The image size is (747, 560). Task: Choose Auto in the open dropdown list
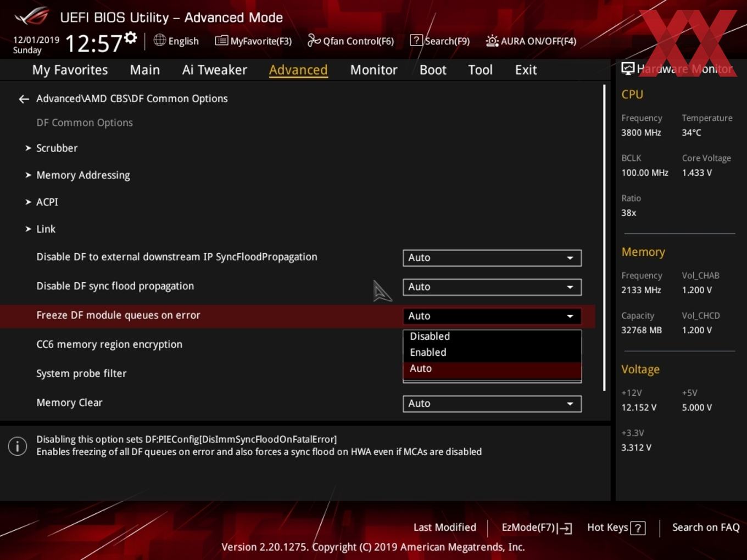tap(492, 369)
